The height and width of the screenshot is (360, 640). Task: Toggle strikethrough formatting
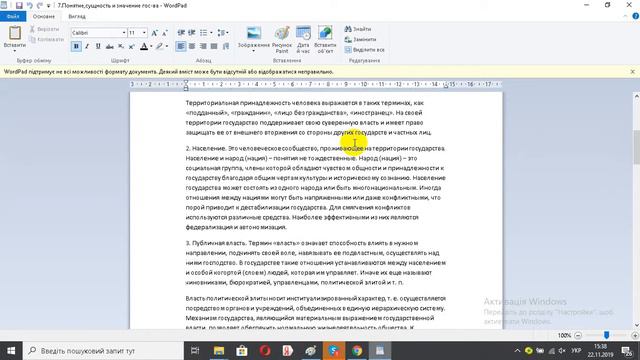[x=109, y=47]
